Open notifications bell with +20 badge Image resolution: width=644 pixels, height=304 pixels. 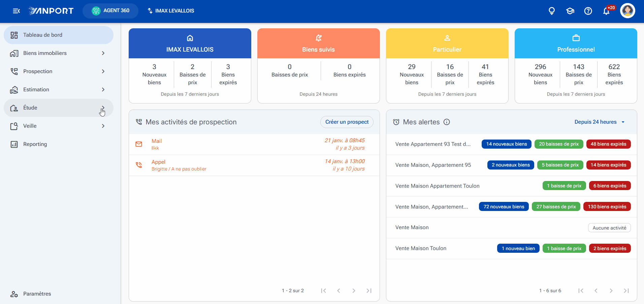point(607,11)
